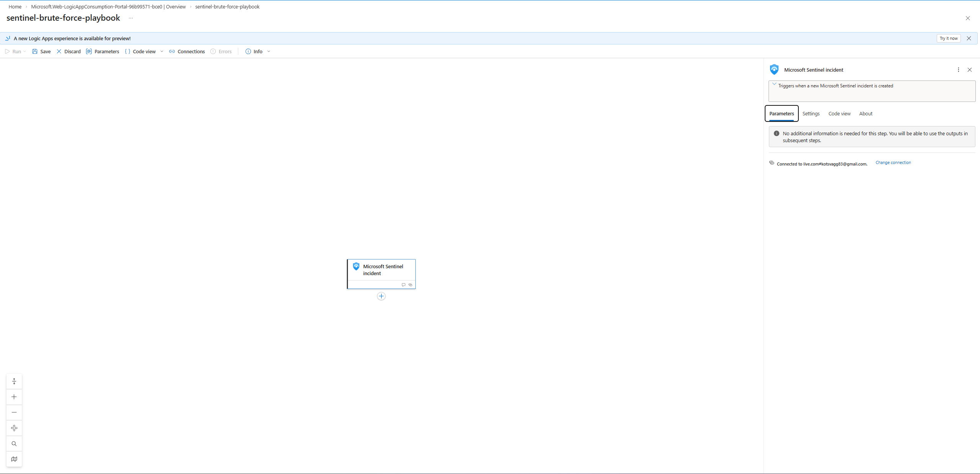This screenshot has height=474, width=980.
Task: Click the fit view icon
Action: [x=14, y=428]
